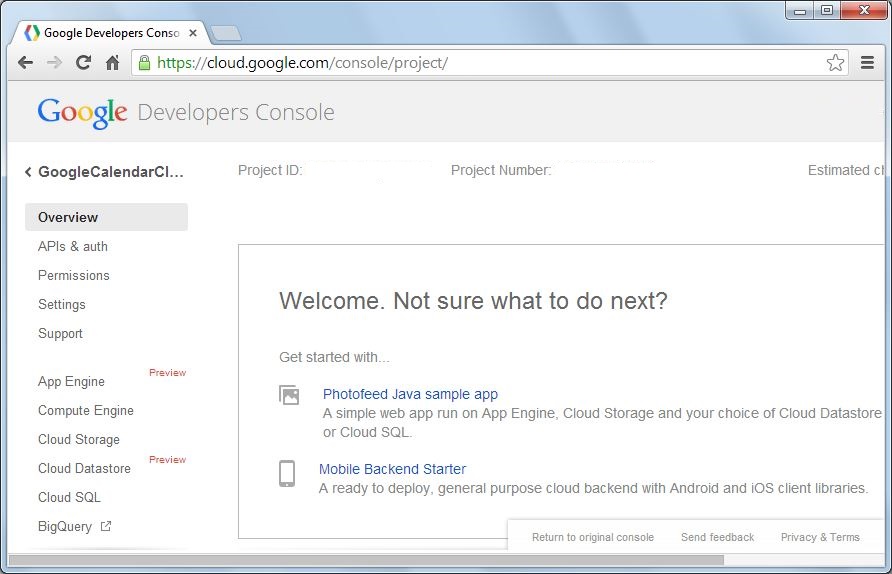Click the Get started with... text
Screen dimensions: 892x574
334,357
